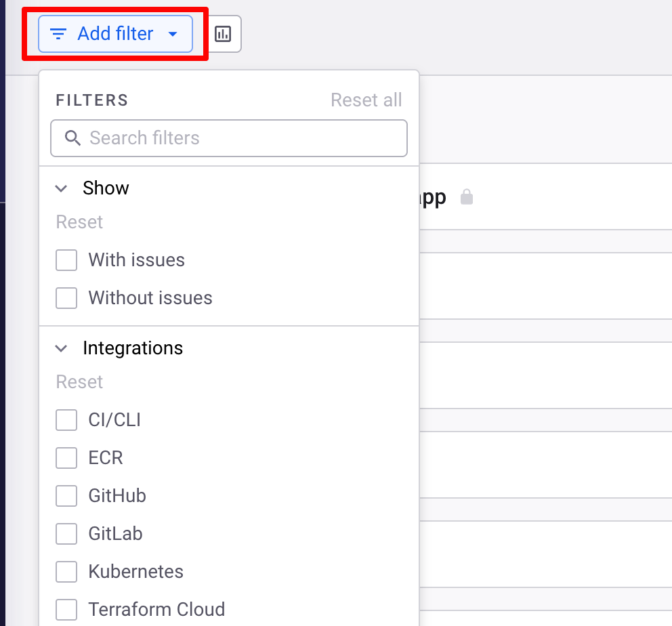
Task: Click the magnifier icon in Search filters
Action: click(72, 138)
